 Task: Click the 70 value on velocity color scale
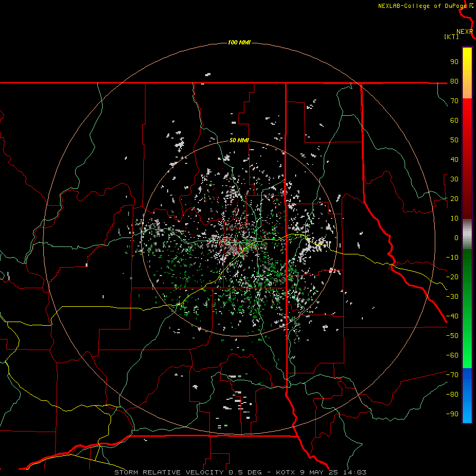454,101
